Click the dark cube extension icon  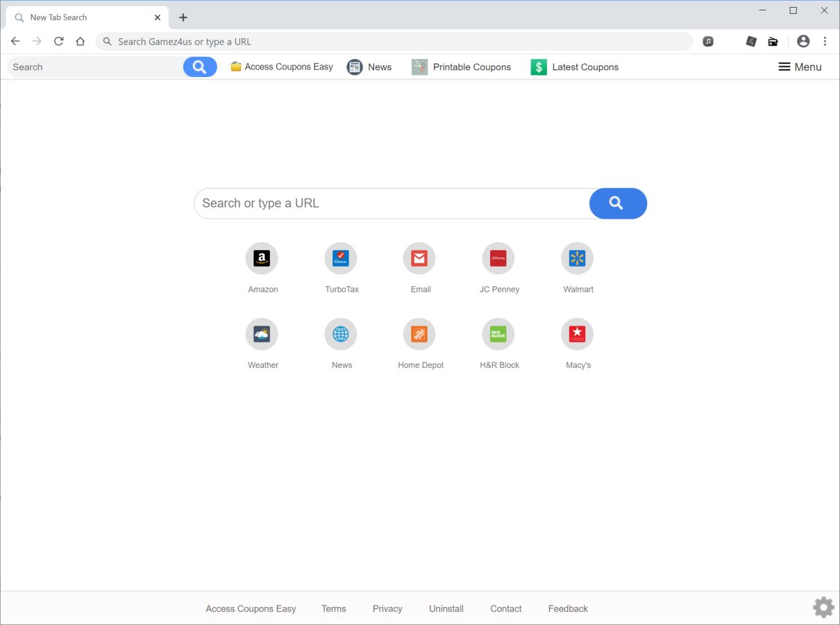[x=751, y=42]
